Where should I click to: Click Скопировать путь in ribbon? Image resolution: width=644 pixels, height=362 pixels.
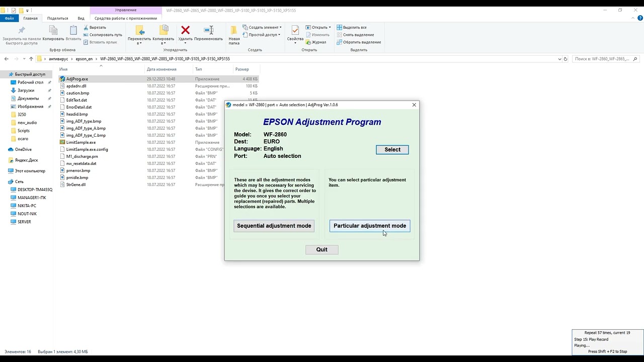pos(103,35)
